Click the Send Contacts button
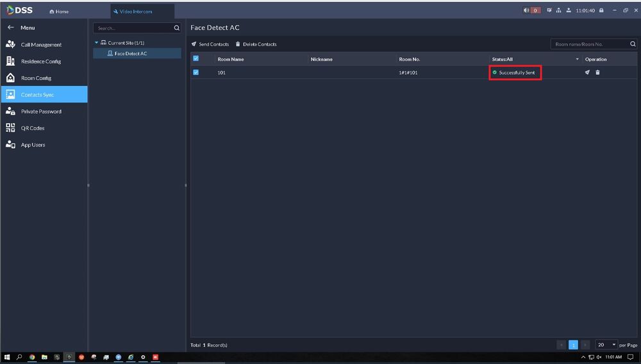This screenshot has width=641, height=364. (x=210, y=44)
